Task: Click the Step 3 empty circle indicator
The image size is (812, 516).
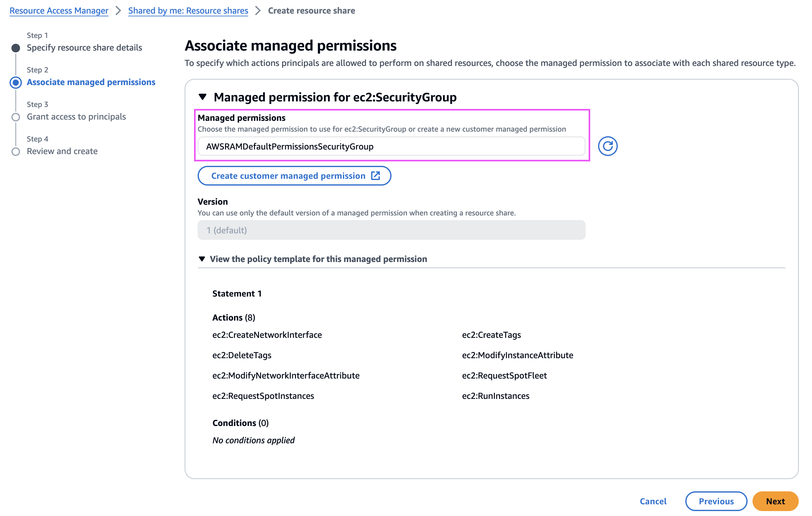Action: pos(15,117)
